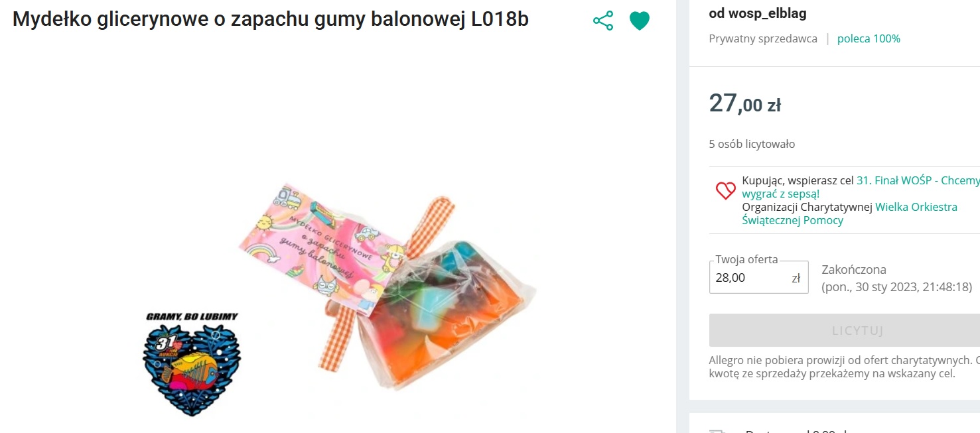The width and height of the screenshot is (980, 433).
Task: Click the LICYTUJ bid button
Action: (x=845, y=330)
